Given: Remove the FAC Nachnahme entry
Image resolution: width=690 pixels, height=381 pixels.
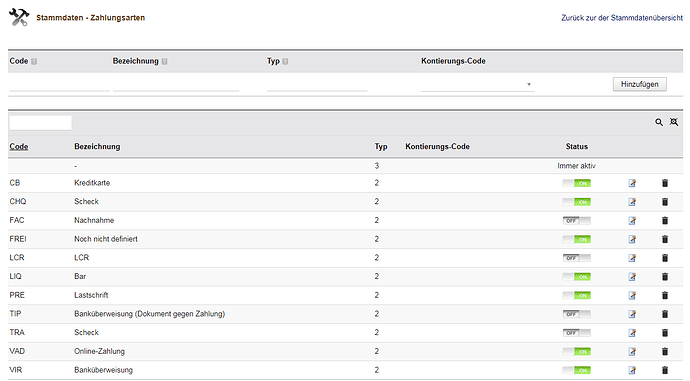Looking at the screenshot, I should 665,220.
